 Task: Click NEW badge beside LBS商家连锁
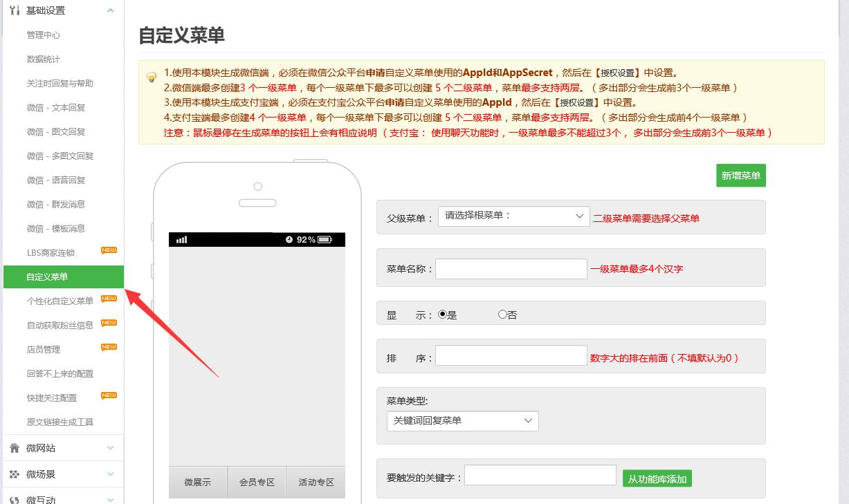point(109,250)
